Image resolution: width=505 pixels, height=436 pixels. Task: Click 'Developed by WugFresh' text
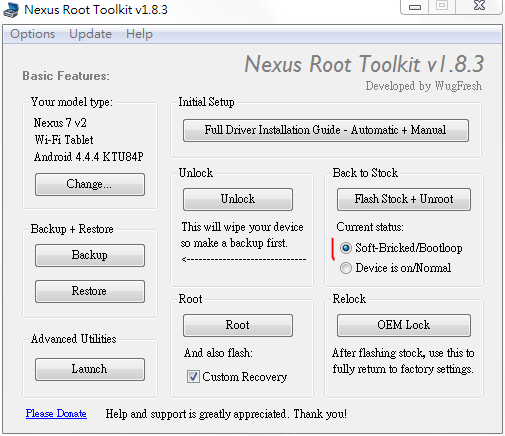tap(423, 86)
